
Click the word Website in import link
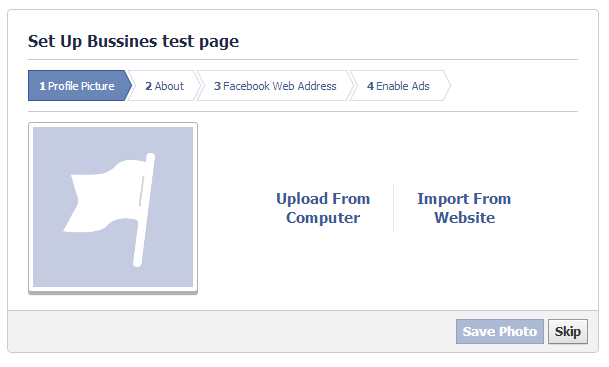[465, 218]
